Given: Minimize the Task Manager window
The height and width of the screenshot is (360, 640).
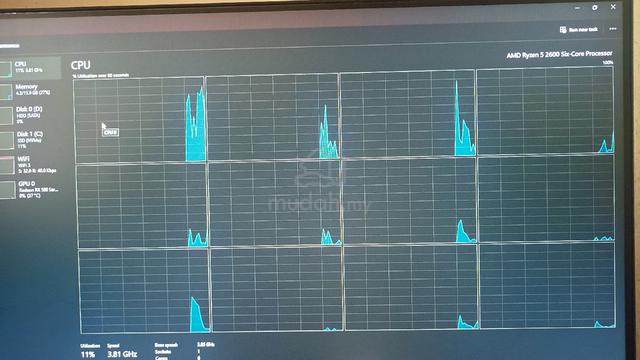Looking at the screenshot, I should pyautogui.click(x=577, y=8).
